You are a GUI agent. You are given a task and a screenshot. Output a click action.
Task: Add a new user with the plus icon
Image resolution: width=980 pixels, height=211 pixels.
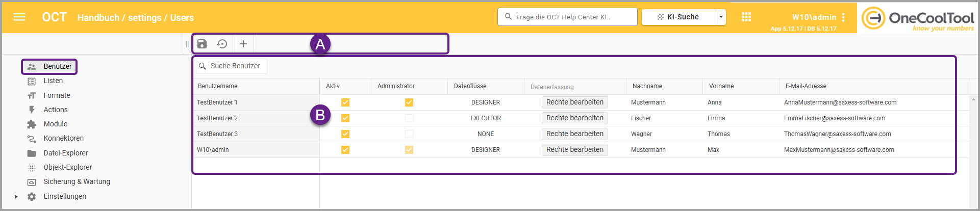click(243, 44)
